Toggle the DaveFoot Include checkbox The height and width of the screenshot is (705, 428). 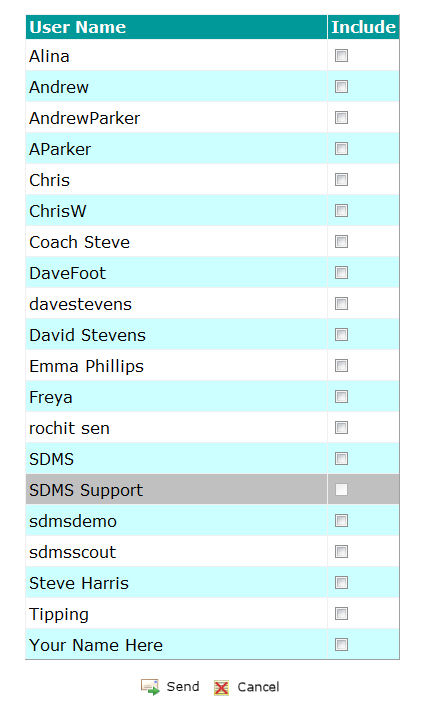(x=341, y=273)
